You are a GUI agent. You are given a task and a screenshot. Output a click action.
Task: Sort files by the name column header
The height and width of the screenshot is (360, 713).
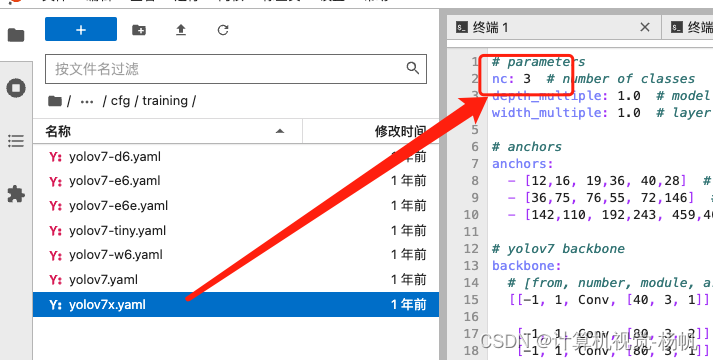[x=167, y=132]
